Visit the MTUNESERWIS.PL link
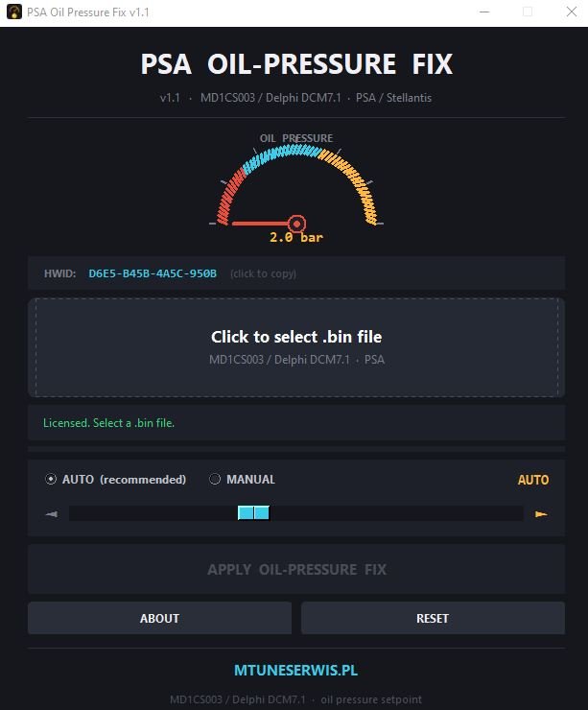The width and height of the screenshot is (588, 710). point(296,670)
